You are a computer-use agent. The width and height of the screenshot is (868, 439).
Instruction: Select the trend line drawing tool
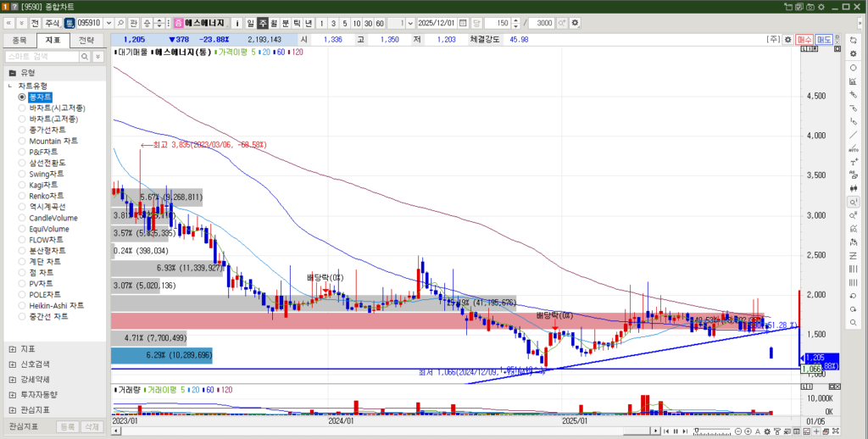coord(853,135)
